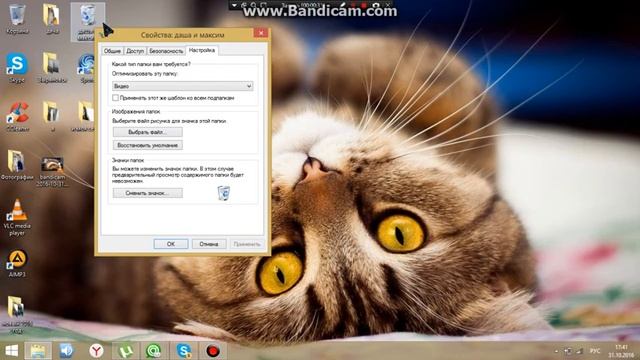Open File Explorer in the taskbar
The image size is (640, 360).
click(x=38, y=351)
